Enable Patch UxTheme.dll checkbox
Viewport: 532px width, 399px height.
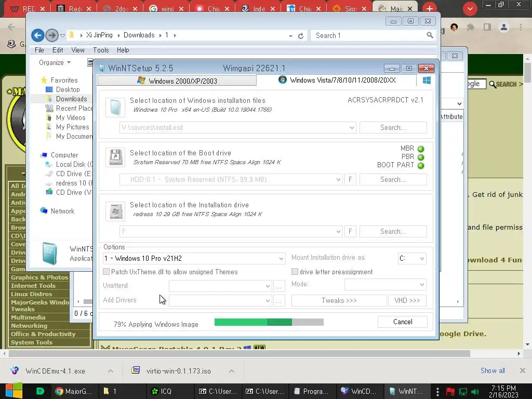pyautogui.click(x=106, y=271)
